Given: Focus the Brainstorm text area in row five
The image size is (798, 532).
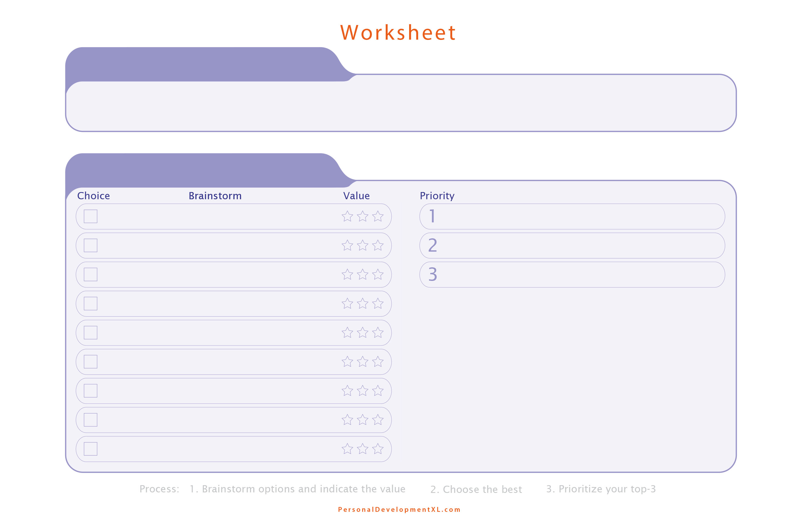Looking at the screenshot, I should 219,332.
